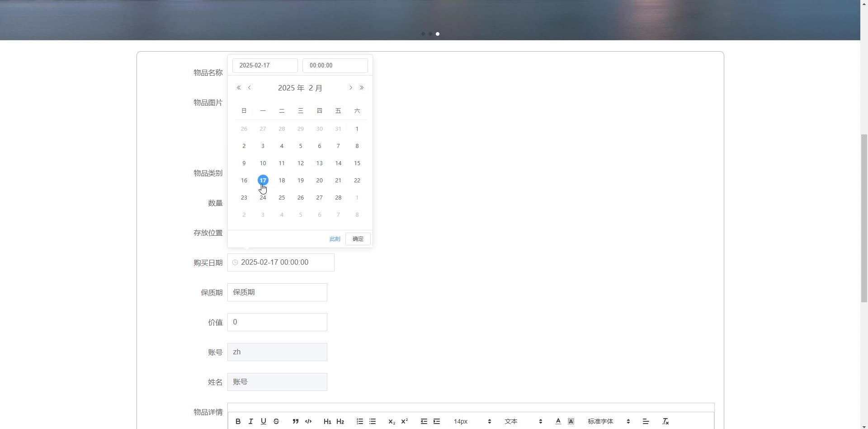The height and width of the screenshot is (429, 868).
Task: Select February 14 in calendar
Action: 338,163
